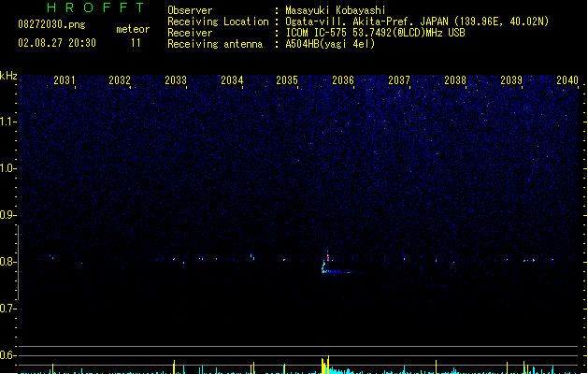Click the Ogata-vill. Akita-Pref. JAPAN location text

point(417,22)
